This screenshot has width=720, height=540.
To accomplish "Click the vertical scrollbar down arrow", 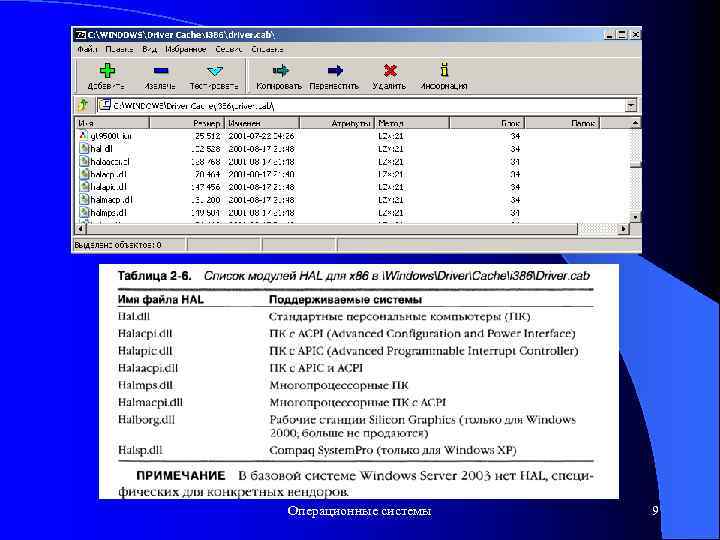I will pyautogui.click(x=635, y=217).
